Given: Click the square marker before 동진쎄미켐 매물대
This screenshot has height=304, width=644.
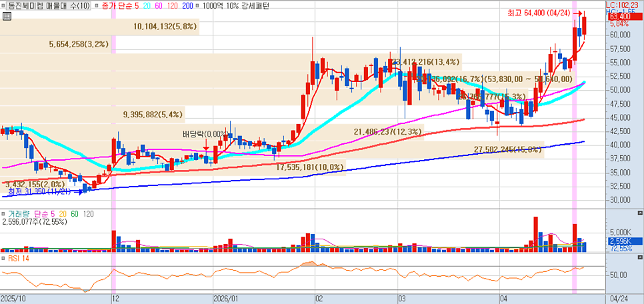Looking at the screenshot, I should [5, 7].
